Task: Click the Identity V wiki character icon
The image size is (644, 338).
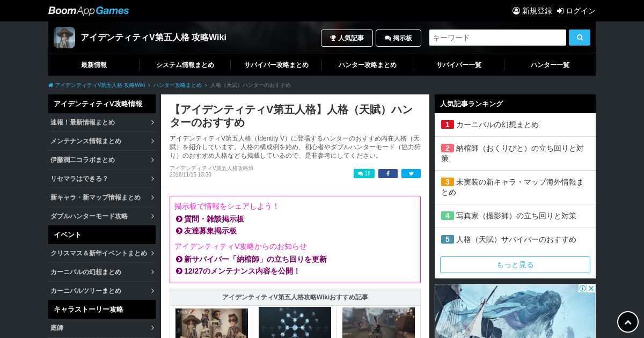Action: 64,38
